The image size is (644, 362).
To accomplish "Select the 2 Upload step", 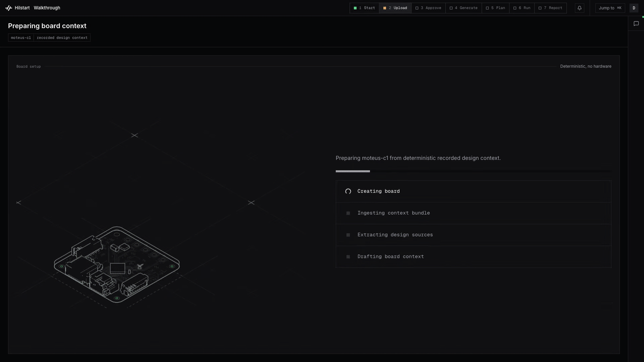I will 395,8.
